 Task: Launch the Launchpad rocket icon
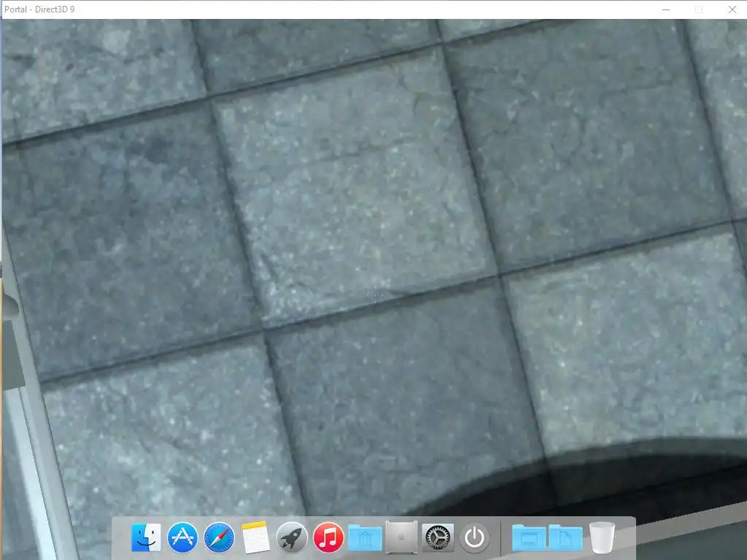click(292, 537)
